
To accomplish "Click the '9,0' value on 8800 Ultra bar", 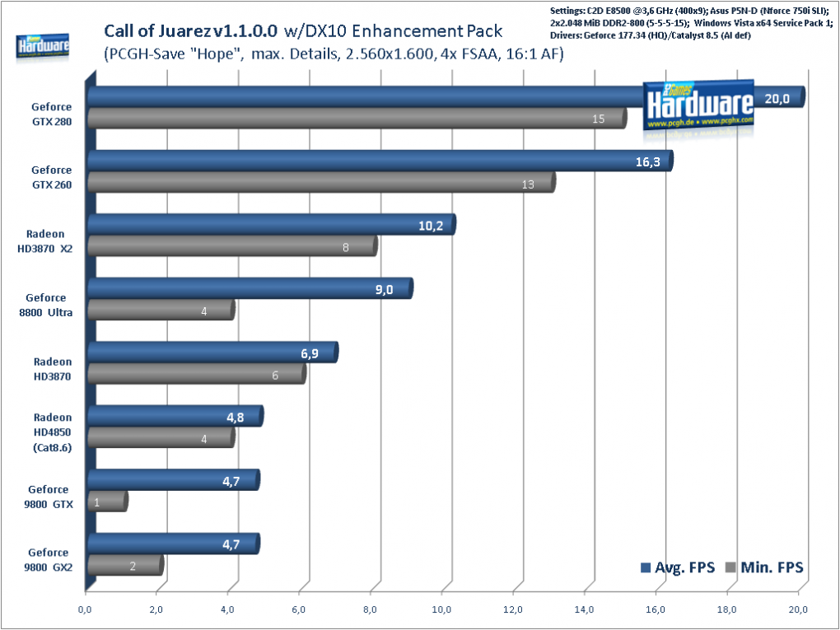I will tap(384, 291).
